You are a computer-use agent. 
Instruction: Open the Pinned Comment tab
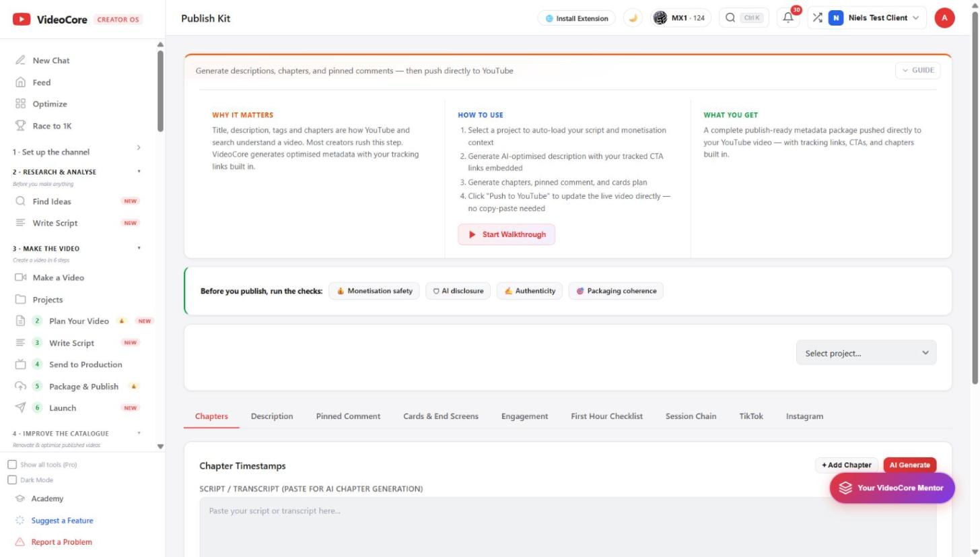coord(348,416)
